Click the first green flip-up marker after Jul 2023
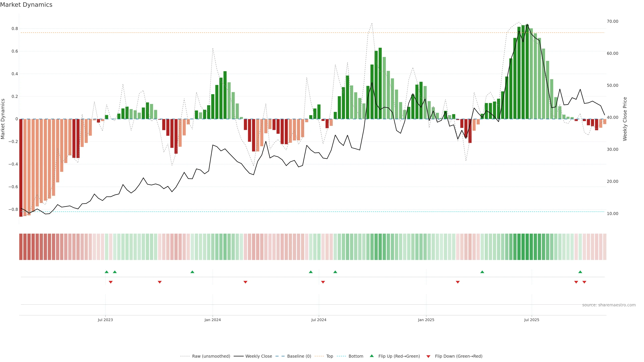Image resolution: width=644 pixels, height=362 pixels. click(x=106, y=272)
